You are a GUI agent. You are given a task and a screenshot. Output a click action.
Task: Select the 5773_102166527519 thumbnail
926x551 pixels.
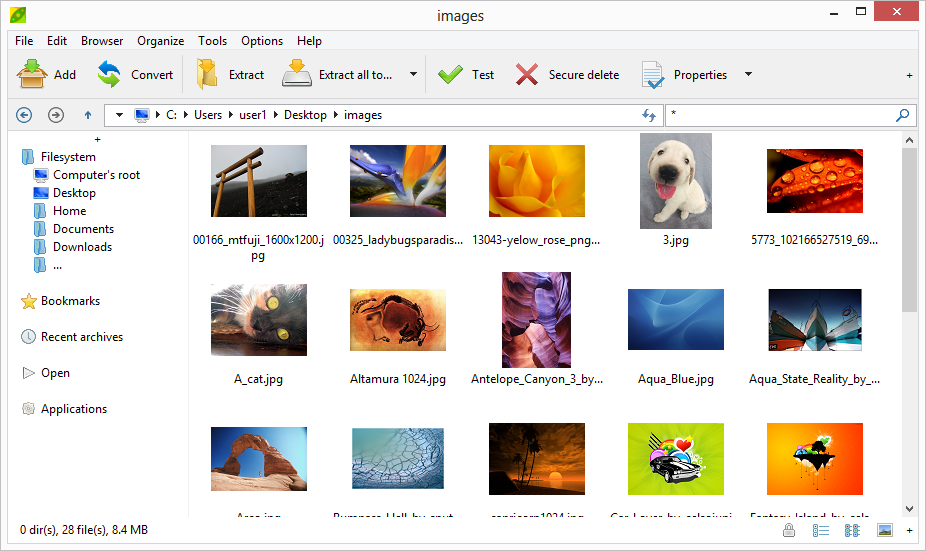click(814, 181)
